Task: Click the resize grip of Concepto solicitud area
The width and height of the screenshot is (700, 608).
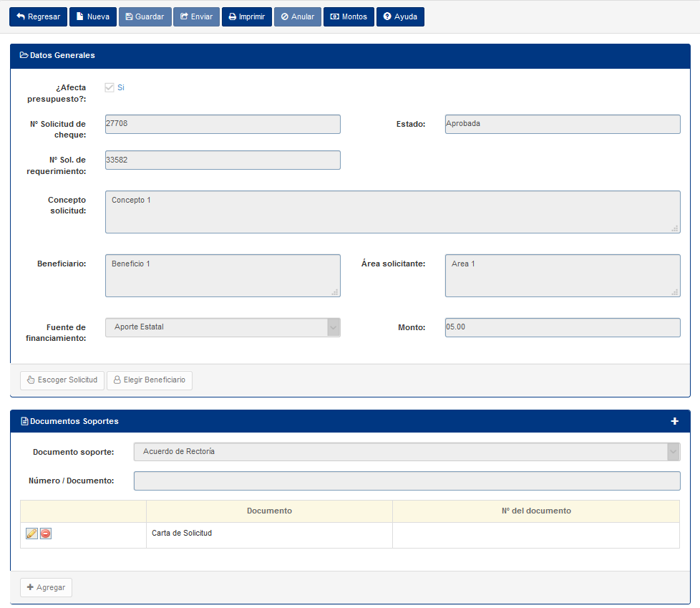Action: (x=674, y=228)
